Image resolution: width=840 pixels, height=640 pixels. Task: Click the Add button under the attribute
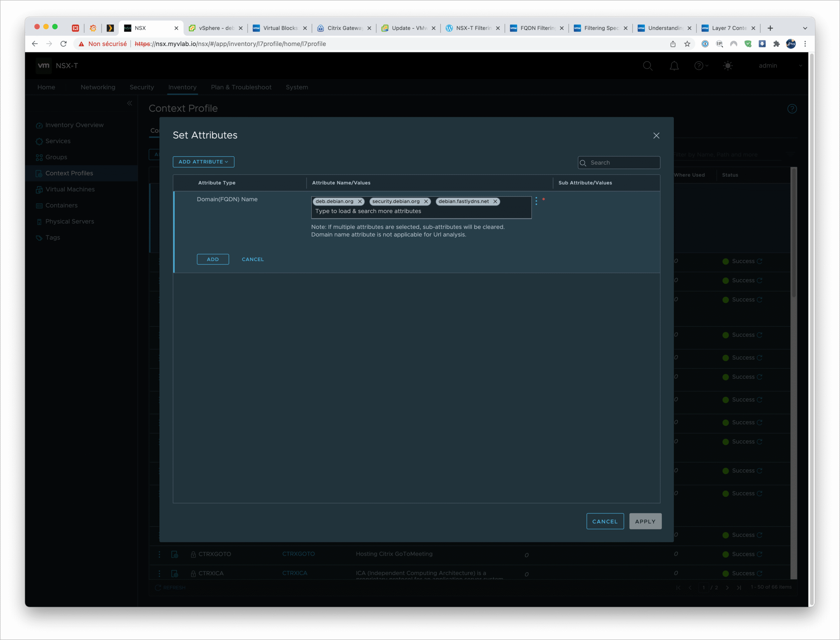click(213, 259)
